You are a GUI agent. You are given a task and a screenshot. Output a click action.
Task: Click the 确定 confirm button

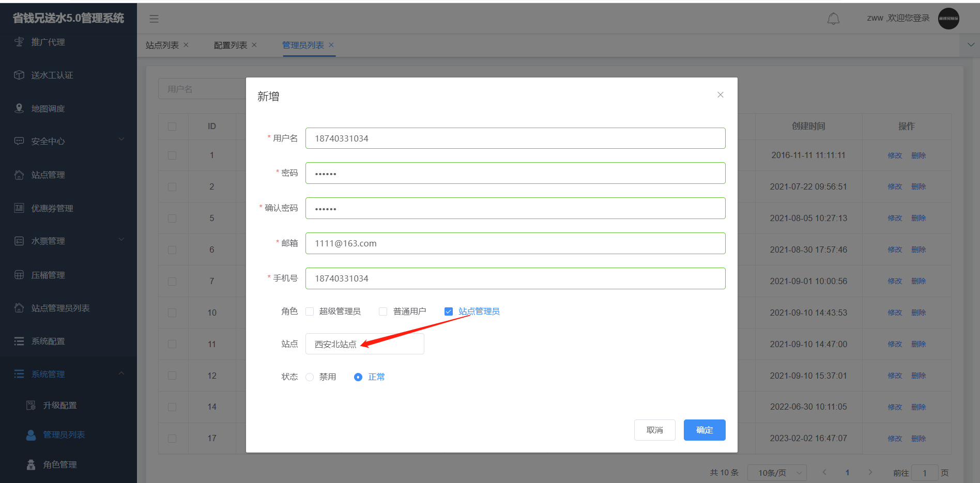[704, 430]
